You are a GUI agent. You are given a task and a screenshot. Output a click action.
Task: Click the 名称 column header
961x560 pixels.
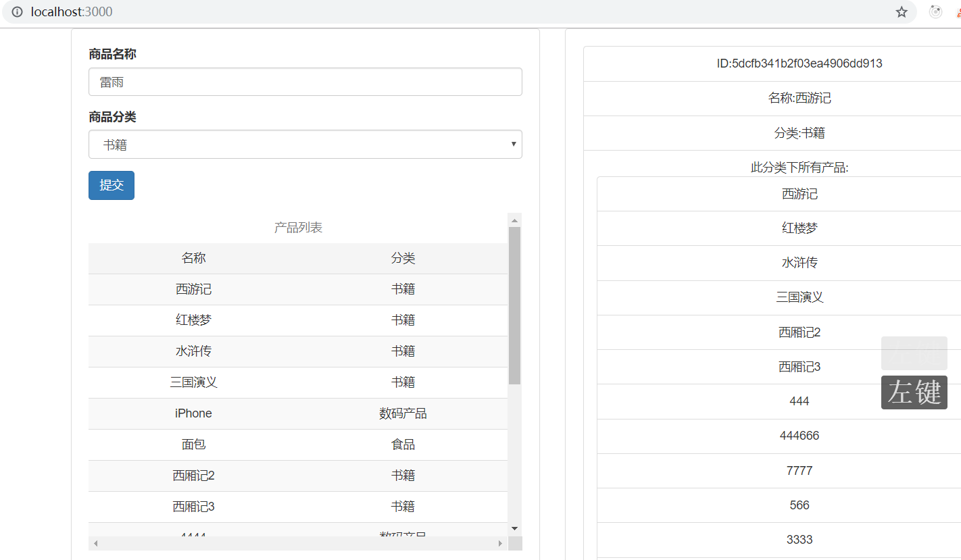pos(193,258)
